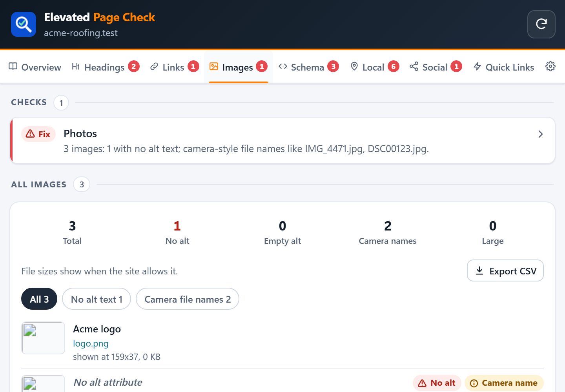The width and height of the screenshot is (565, 392).
Task: Open the Headings tab
Action: [105, 67]
